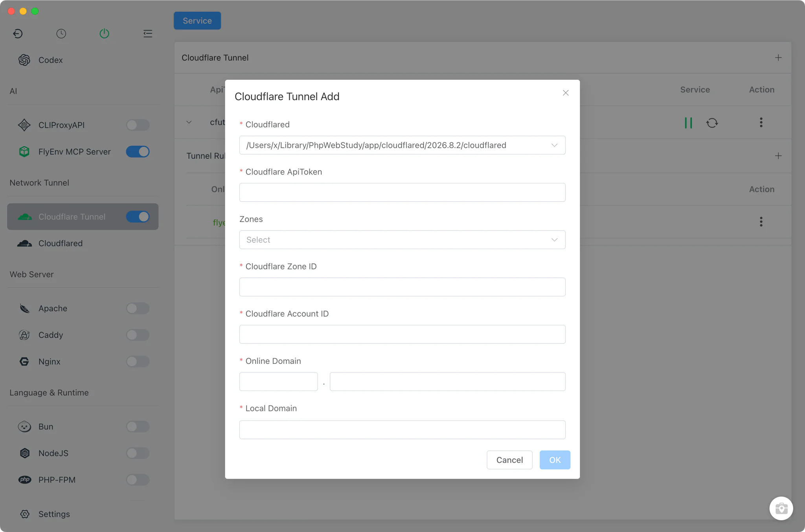Enable the Nginx switch

pos(138,361)
